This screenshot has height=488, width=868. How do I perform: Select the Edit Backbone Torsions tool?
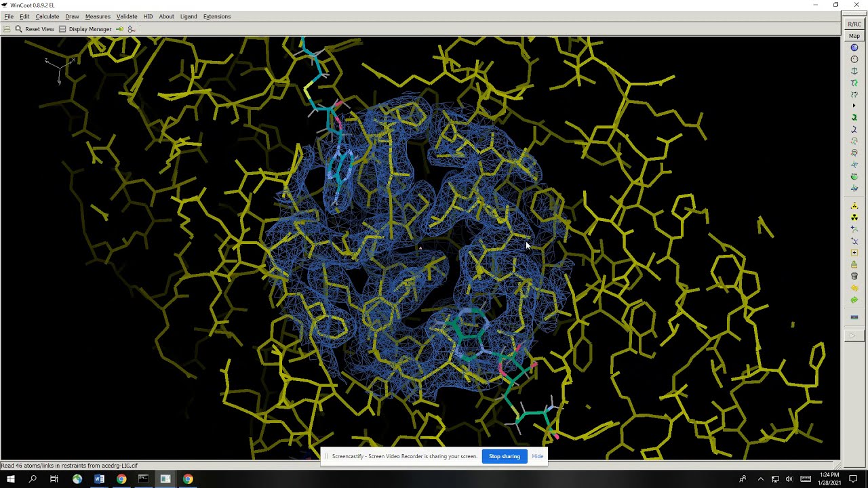click(854, 188)
